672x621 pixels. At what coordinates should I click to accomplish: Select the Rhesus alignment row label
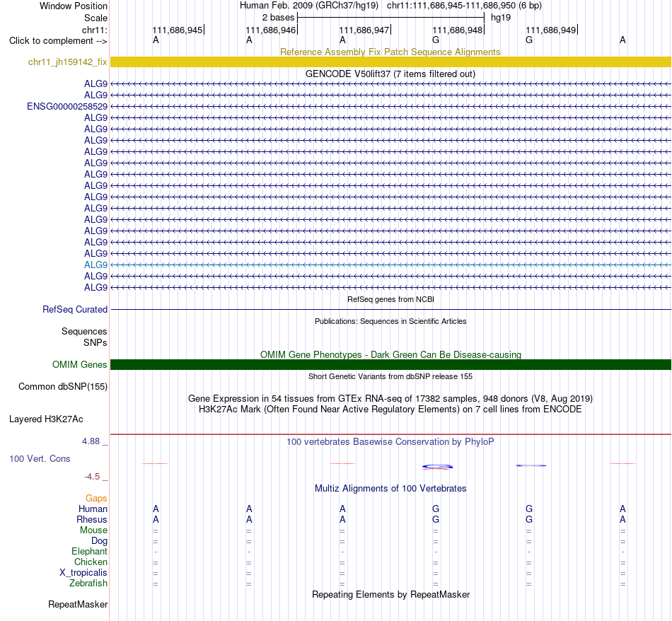pos(92,519)
